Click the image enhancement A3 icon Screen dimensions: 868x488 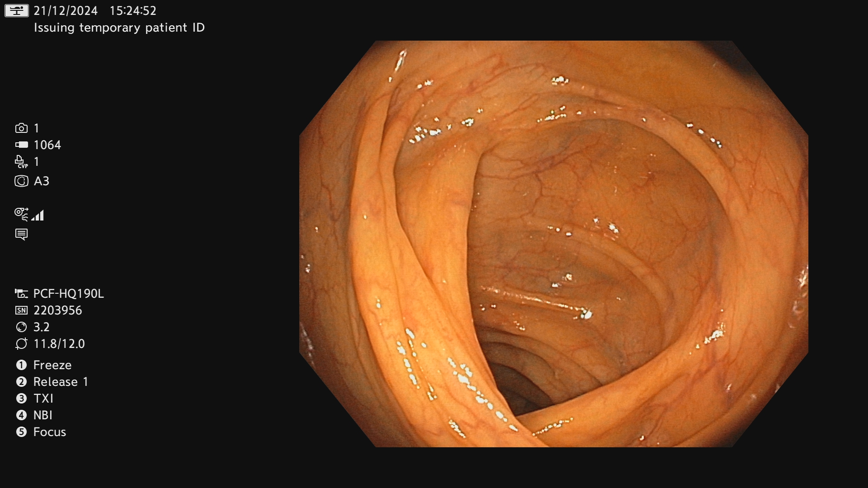point(21,181)
